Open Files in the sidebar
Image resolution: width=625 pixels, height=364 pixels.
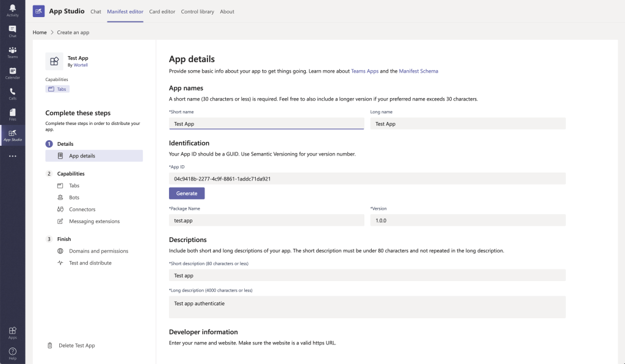pyautogui.click(x=12, y=115)
